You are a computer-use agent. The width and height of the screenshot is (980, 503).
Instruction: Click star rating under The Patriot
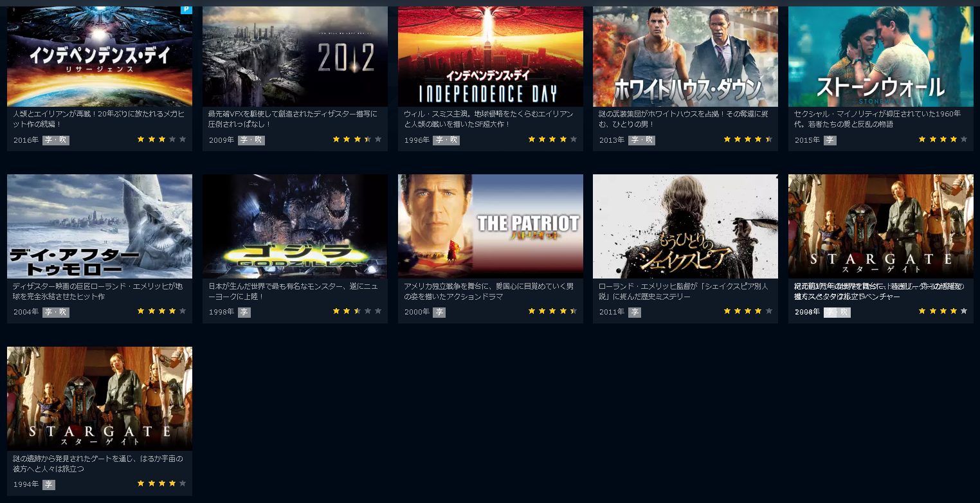[x=552, y=311]
